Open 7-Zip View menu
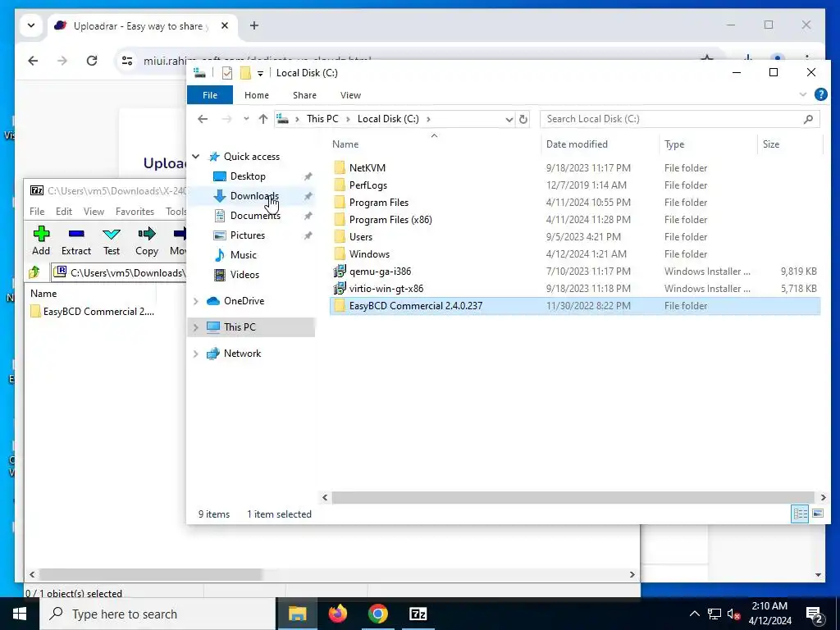The height and width of the screenshot is (630, 840). (94, 211)
